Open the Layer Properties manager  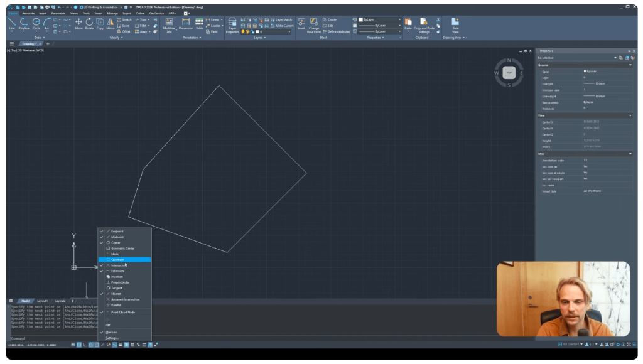click(232, 25)
